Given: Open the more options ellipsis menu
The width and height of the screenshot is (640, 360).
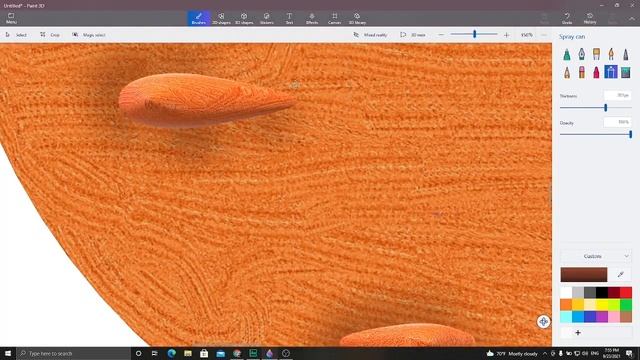Looking at the screenshot, I should [544, 35].
